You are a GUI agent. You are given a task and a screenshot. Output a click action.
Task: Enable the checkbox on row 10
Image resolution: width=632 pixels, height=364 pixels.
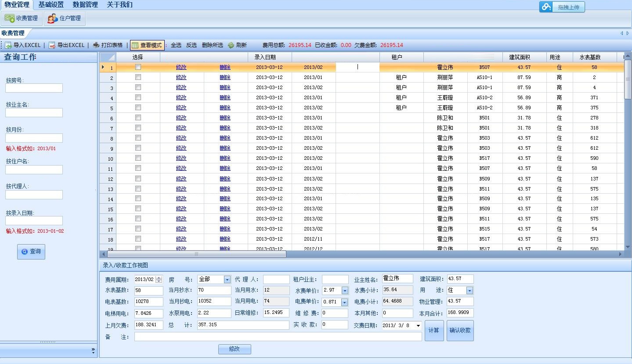pos(138,158)
